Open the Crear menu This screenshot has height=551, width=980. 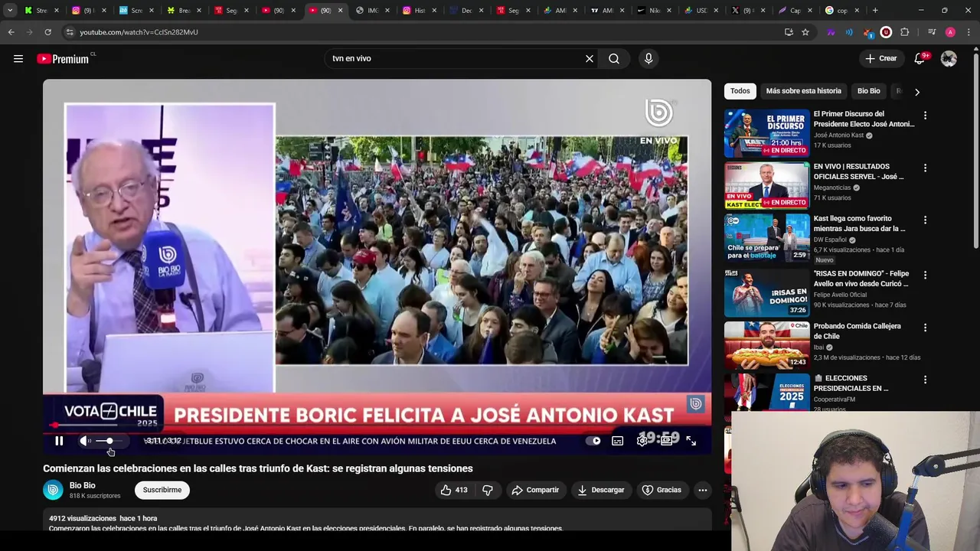pos(880,58)
